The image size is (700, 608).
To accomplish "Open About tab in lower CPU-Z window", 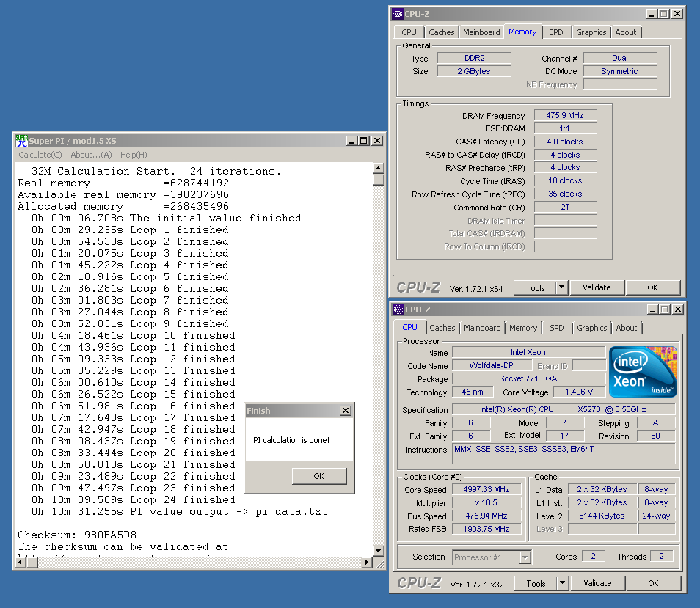I will [627, 328].
